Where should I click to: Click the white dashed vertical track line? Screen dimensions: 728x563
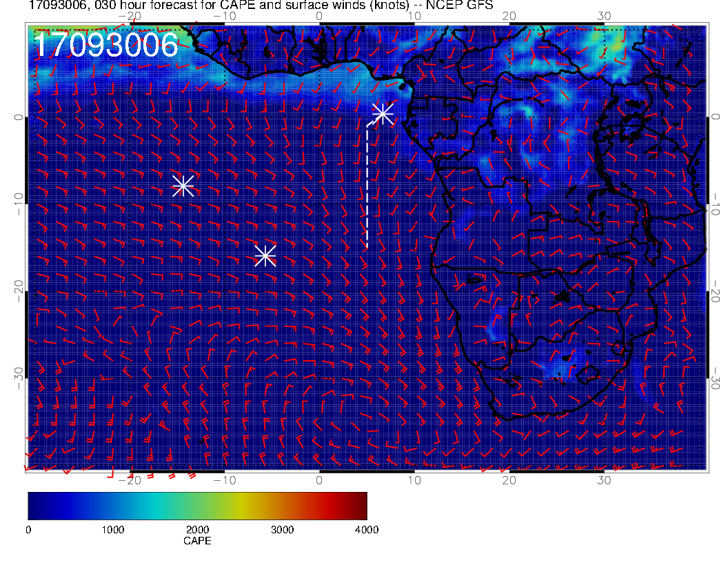click(x=367, y=186)
